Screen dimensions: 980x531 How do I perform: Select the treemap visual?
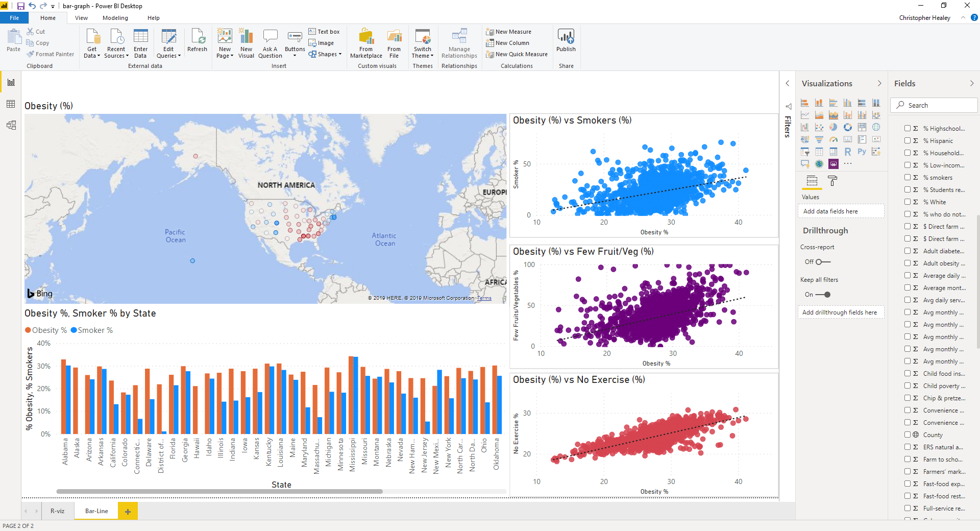click(x=862, y=127)
